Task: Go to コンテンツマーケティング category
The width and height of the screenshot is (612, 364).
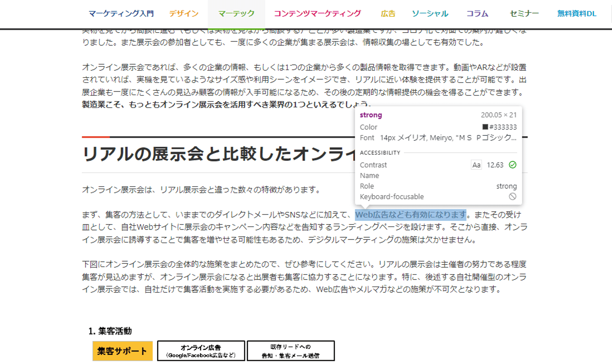Action: pos(317,14)
